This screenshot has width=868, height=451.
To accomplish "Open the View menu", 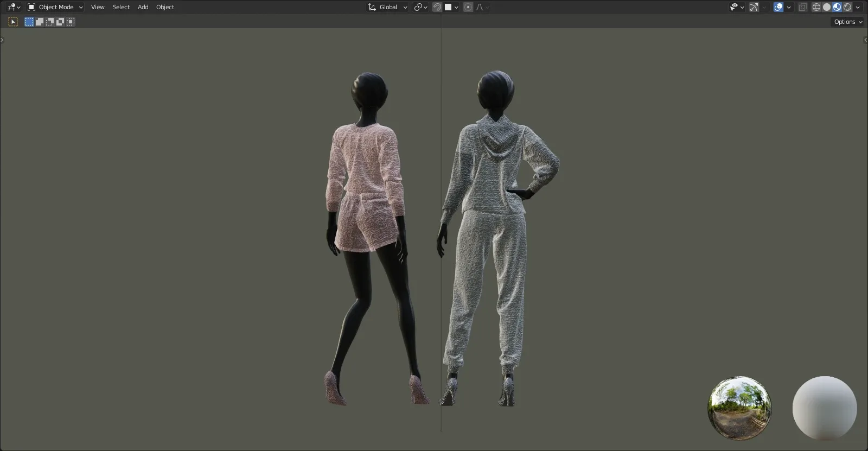I will point(98,7).
